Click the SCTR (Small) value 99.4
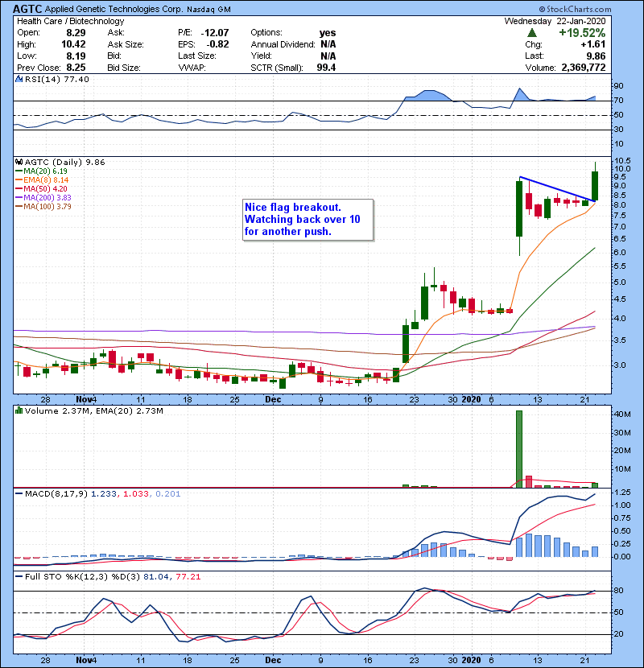This screenshot has height=668, width=644. click(x=326, y=68)
